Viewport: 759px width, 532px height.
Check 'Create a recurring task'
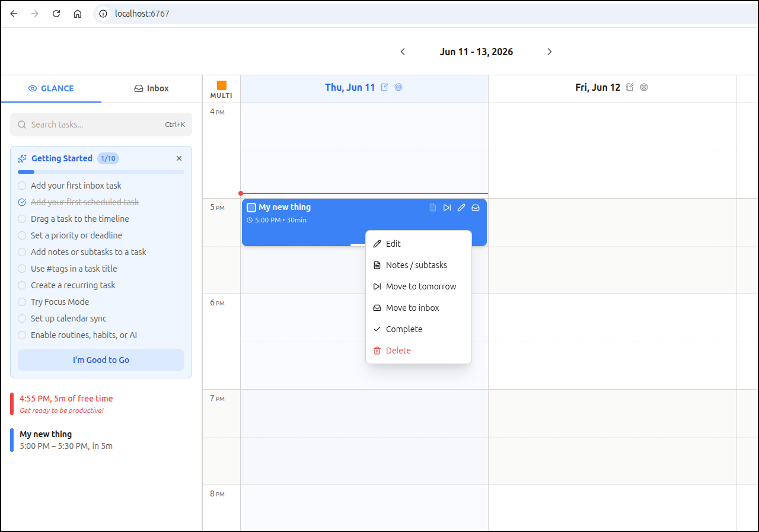click(22, 285)
